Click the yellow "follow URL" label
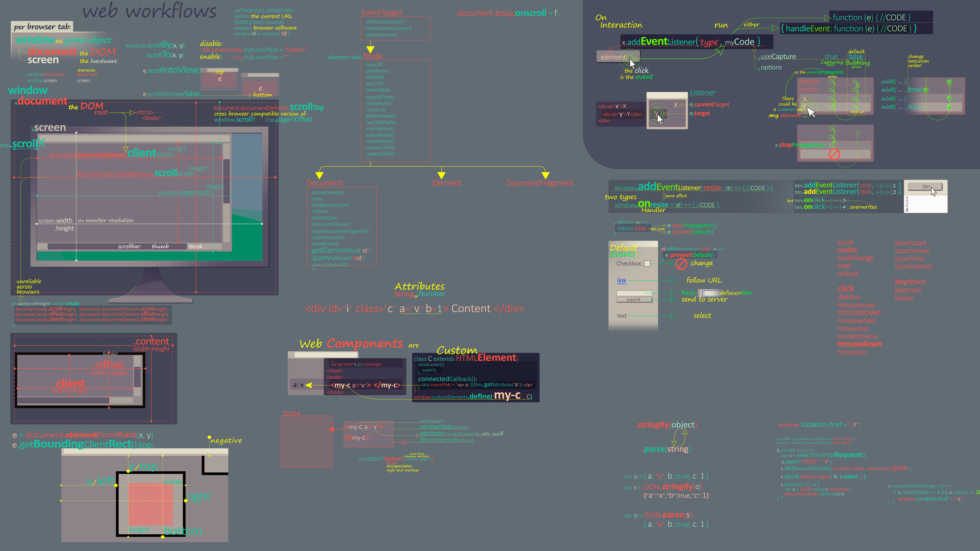980x551 pixels. tap(704, 280)
